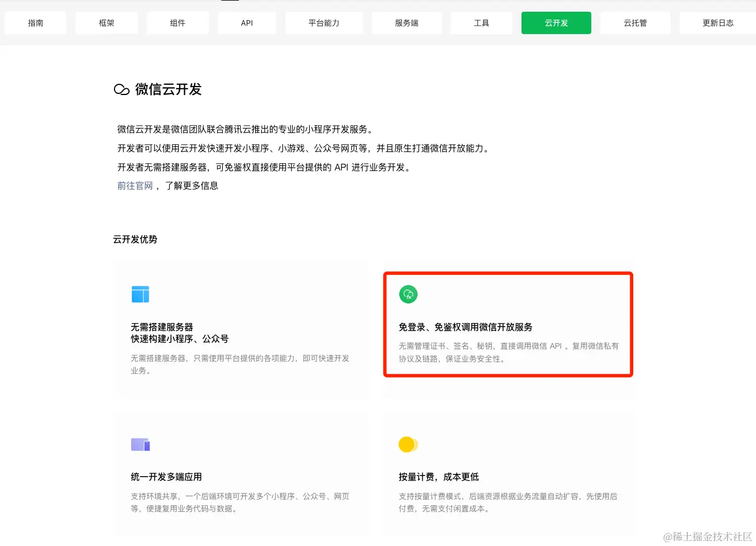
Task: Click the 免登录、免鉴权调用微信开放服务 card title
Action: point(466,327)
